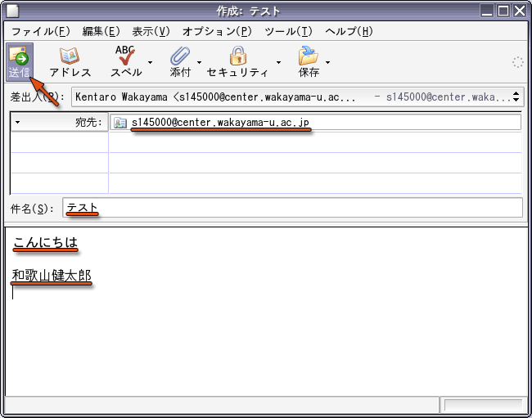Expand the 保存 dropdown arrow
This screenshot has width=532, height=418.
coord(327,62)
